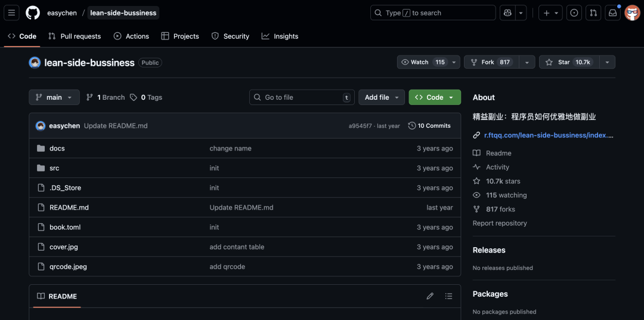Open the create new plus menu
Image resolution: width=644 pixels, height=320 pixels.
click(550, 13)
